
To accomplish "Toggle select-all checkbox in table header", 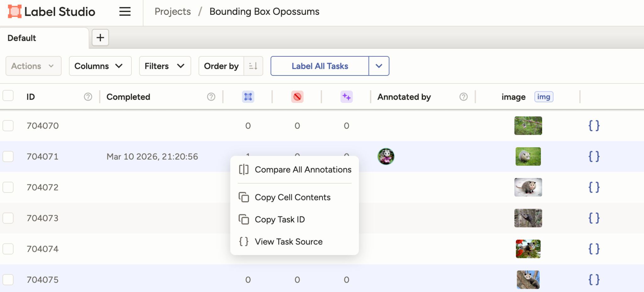I will tap(8, 96).
